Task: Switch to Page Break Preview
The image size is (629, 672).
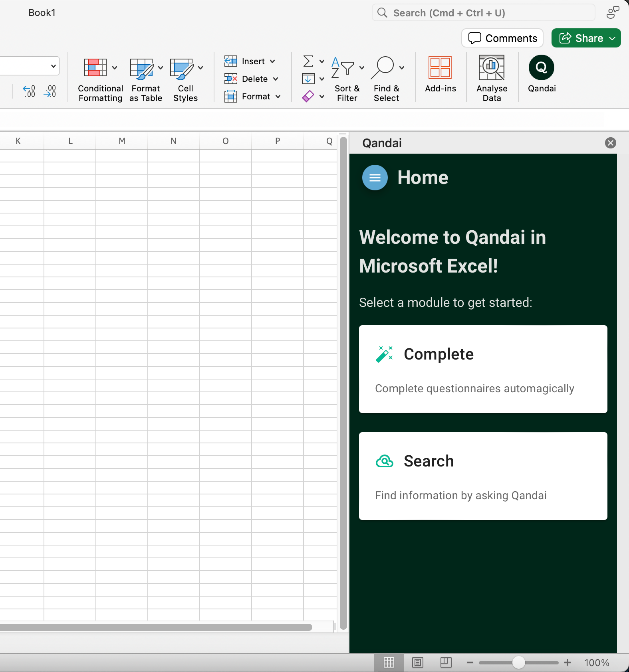Action: (x=446, y=663)
